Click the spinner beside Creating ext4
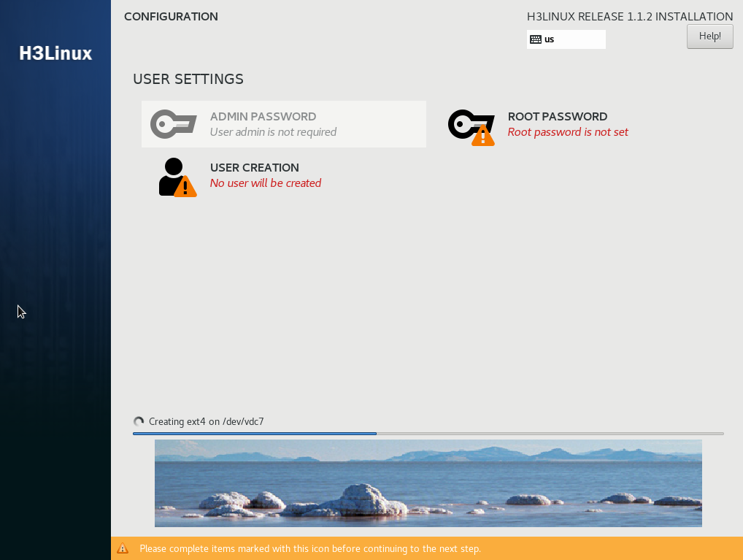The width and height of the screenshot is (743, 560). pyautogui.click(x=139, y=421)
